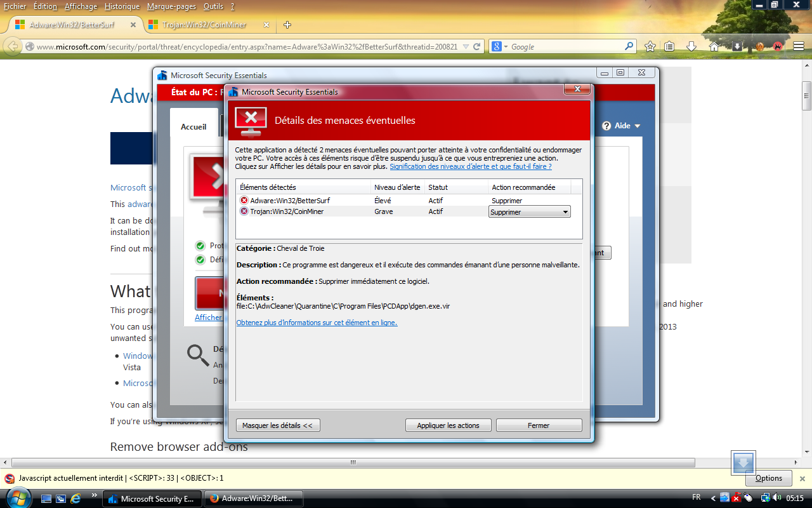Open Obtenez plus d'informations sur cet élément link
Screen dimensions: 812x508
[317, 323]
